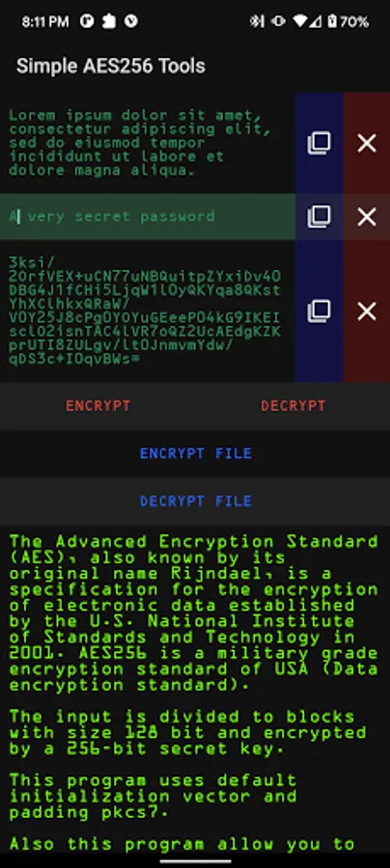Select DECRYPT FILE option

tap(195, 501)
